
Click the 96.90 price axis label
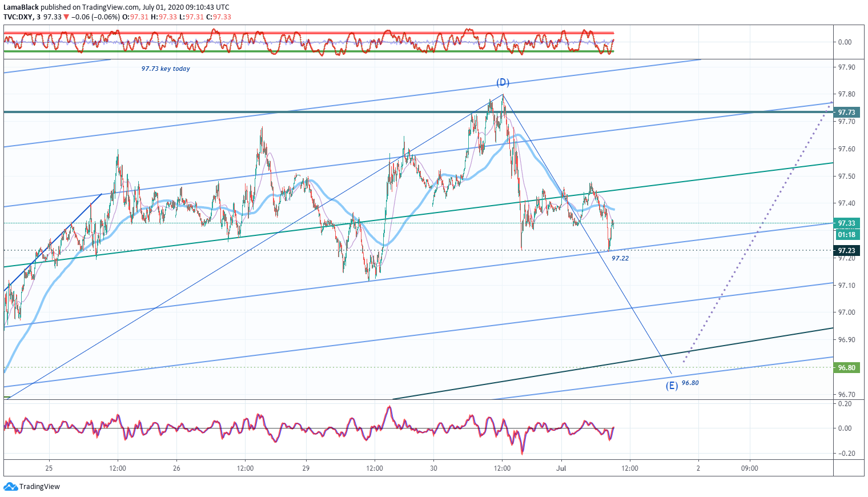pyautogui.click(x=846, y=340)
